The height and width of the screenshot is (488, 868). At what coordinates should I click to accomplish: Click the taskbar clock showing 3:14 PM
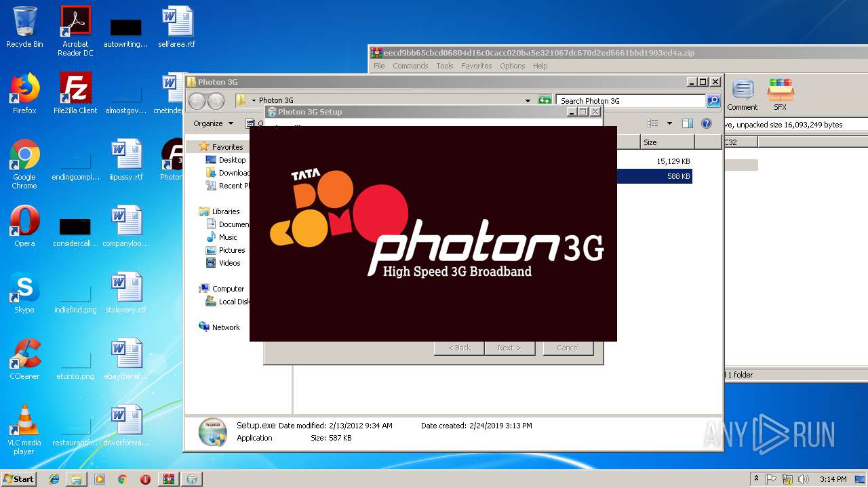[x=833, y=479]
